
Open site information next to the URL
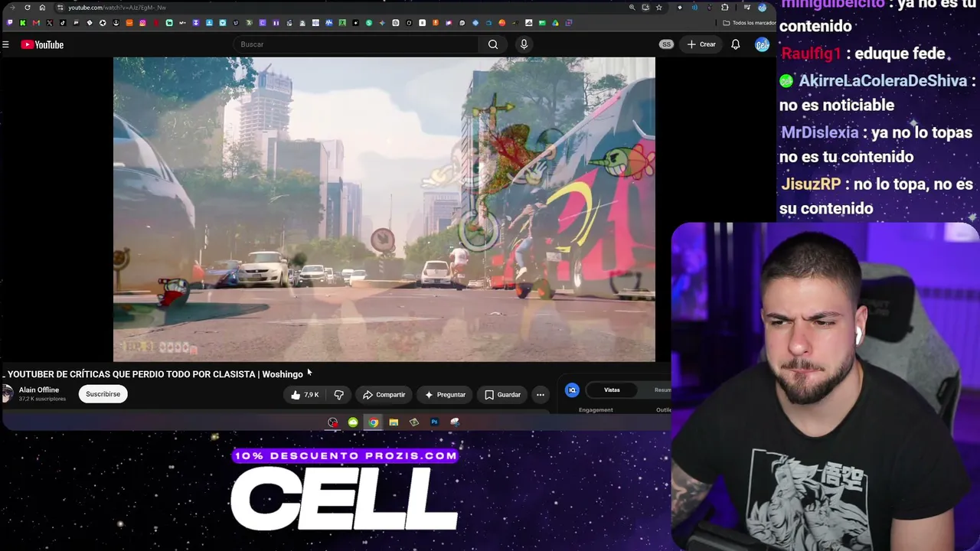pos(60,8)
